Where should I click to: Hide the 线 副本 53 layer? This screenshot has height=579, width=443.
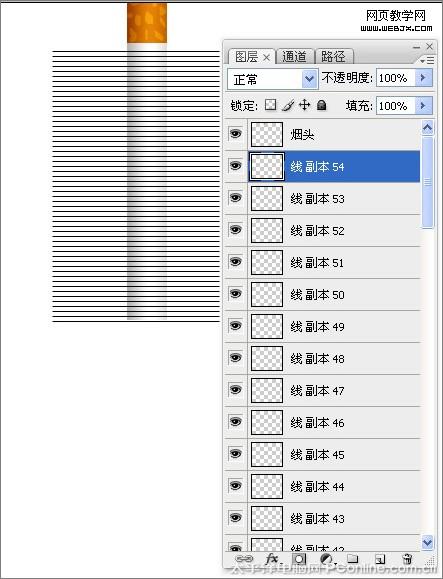click(x=236, y=198)
